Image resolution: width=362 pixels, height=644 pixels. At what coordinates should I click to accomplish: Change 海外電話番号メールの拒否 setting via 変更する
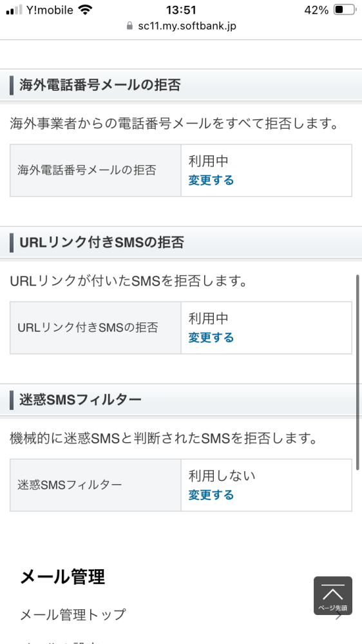coord(211,181)
